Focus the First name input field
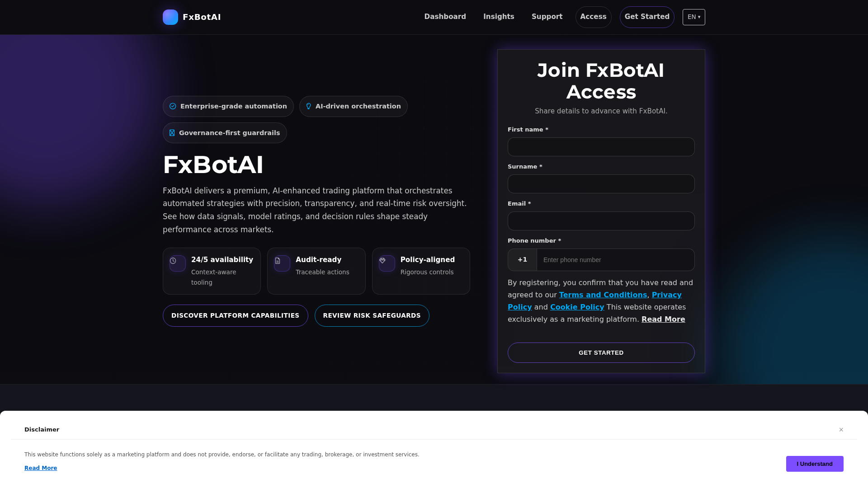The image size is (868, 488). click(601, 147)
